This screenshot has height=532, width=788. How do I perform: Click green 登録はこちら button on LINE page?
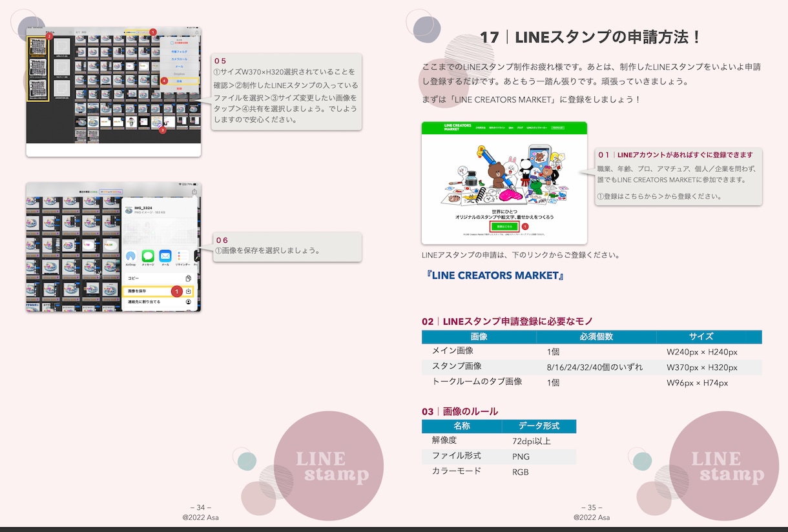504,227
